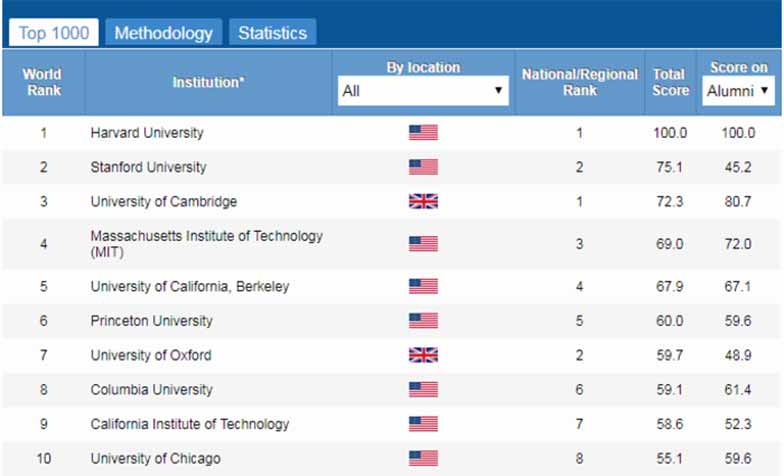
Task: Click the US flag beside MIT
Action: click(423, 244)
